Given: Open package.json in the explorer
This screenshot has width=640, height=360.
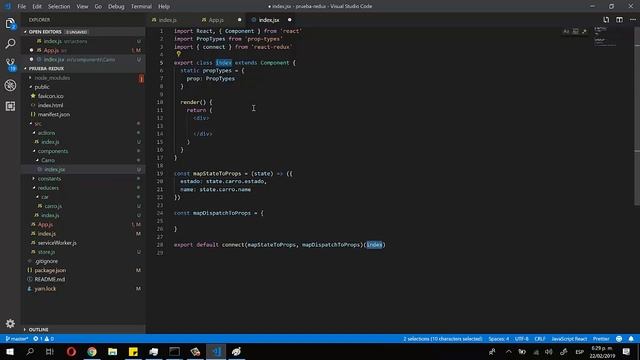Looking at the screenshot, I should (50, 270).
